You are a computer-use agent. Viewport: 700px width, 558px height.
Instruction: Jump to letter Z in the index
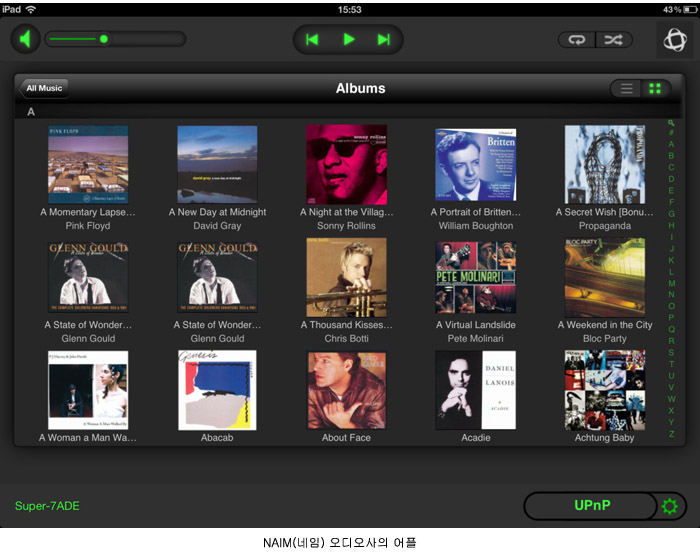tap(671, 433)
